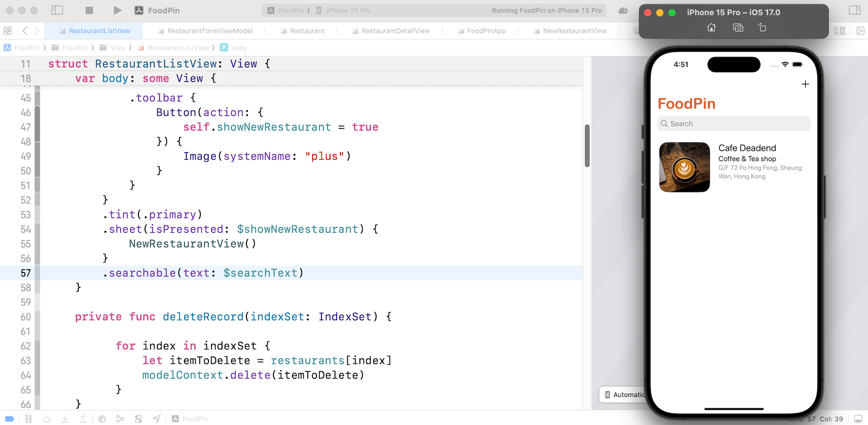
Task: Tap the Cafe Deadend coffee thumbnail
Action: [684, 167]
